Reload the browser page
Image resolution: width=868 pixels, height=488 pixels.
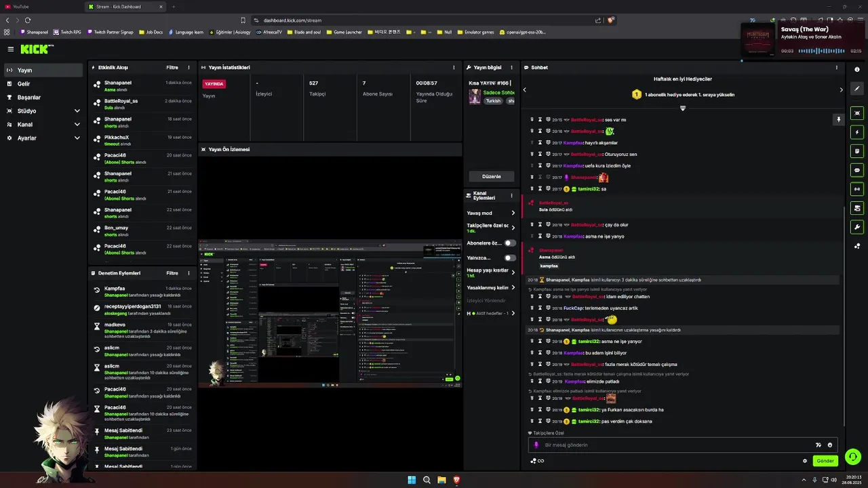click(x=28, y=20)
